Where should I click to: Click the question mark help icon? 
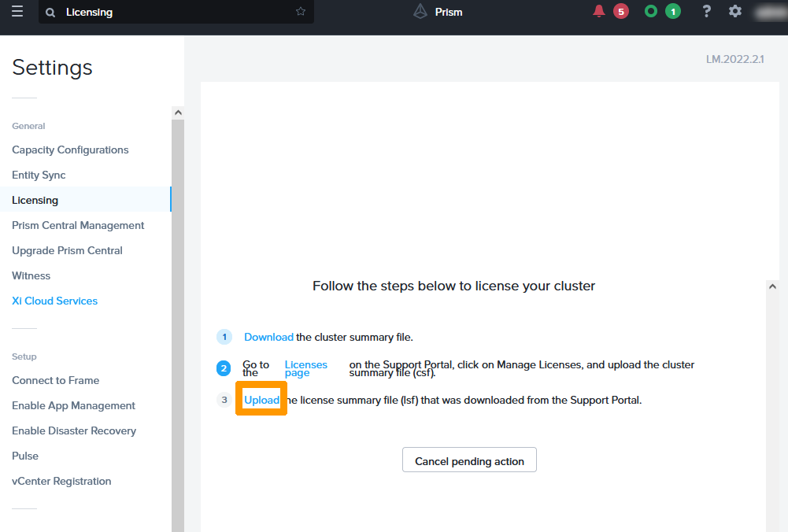coord(706,11)
